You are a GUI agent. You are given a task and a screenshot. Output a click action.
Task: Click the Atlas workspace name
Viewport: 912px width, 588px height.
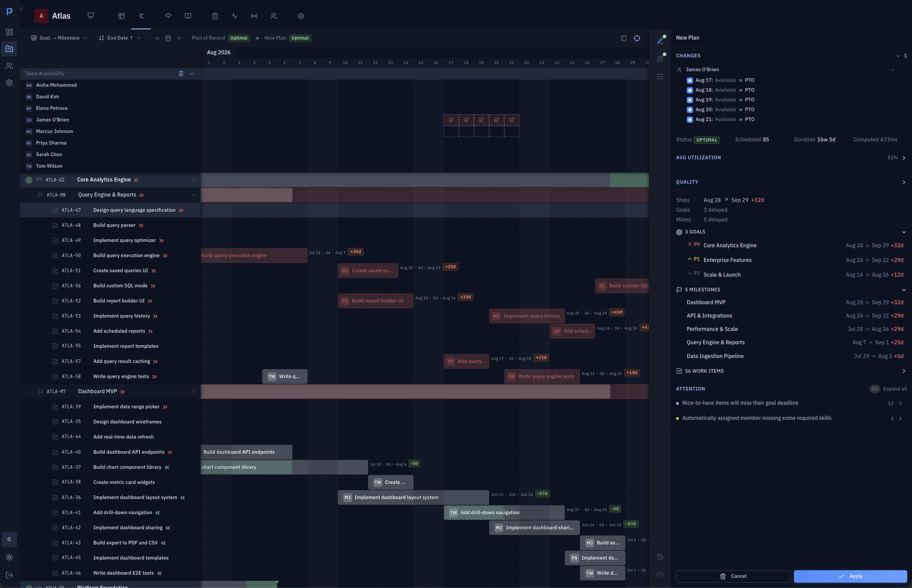(x=61, y=16)
